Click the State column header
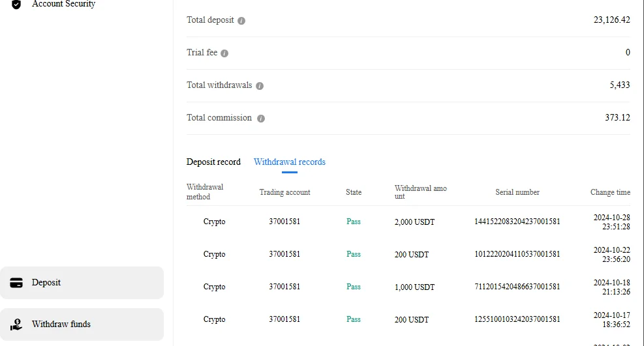Image resolution: width=644 pixels, height=346 pixels. click(x=354, y=192)
